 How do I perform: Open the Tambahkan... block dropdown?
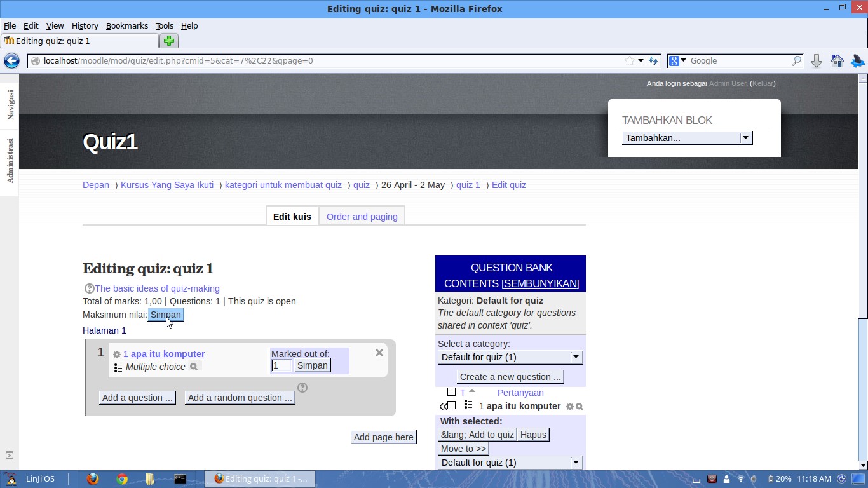tap(687, 138)
